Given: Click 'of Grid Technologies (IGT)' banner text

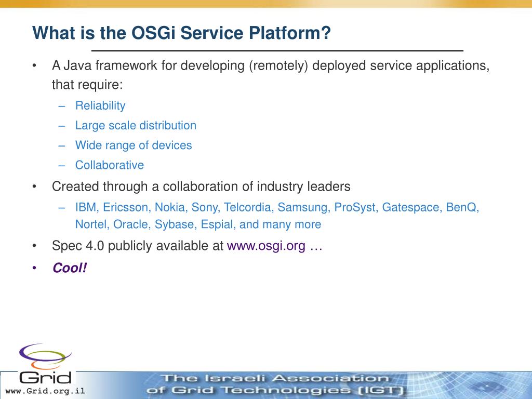Looking at the screenshot, I should pos(275,391).
